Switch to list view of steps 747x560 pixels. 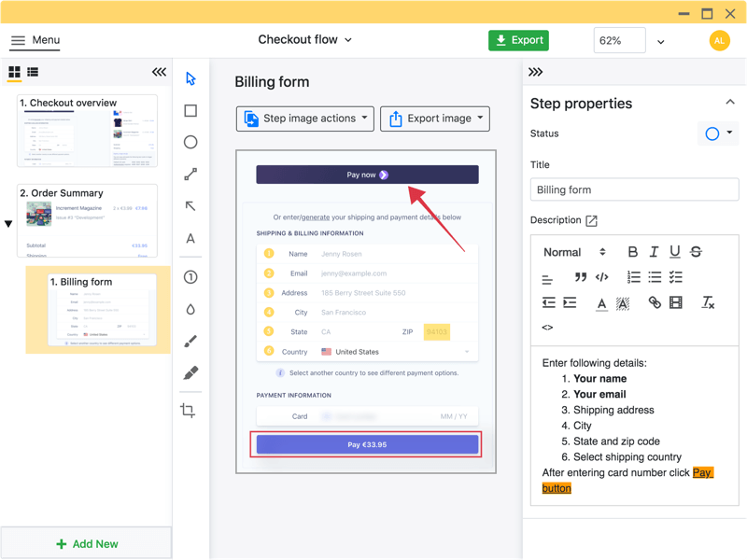pyautogui.click(x=33, y=72)
